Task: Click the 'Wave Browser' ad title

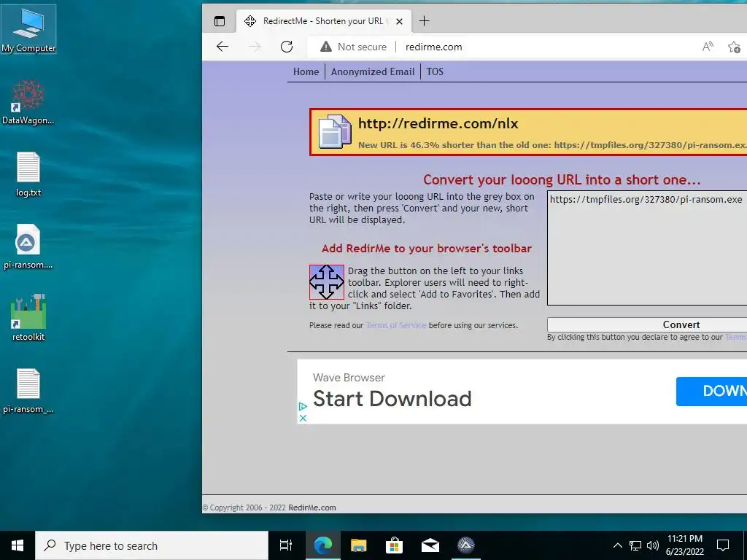Action: (349, 378)
